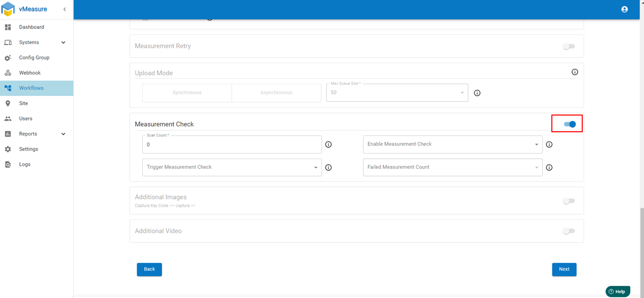Click the Upload Mode heading text
The width and height of the screenshot is (644, 298).
tap(153, 73)
